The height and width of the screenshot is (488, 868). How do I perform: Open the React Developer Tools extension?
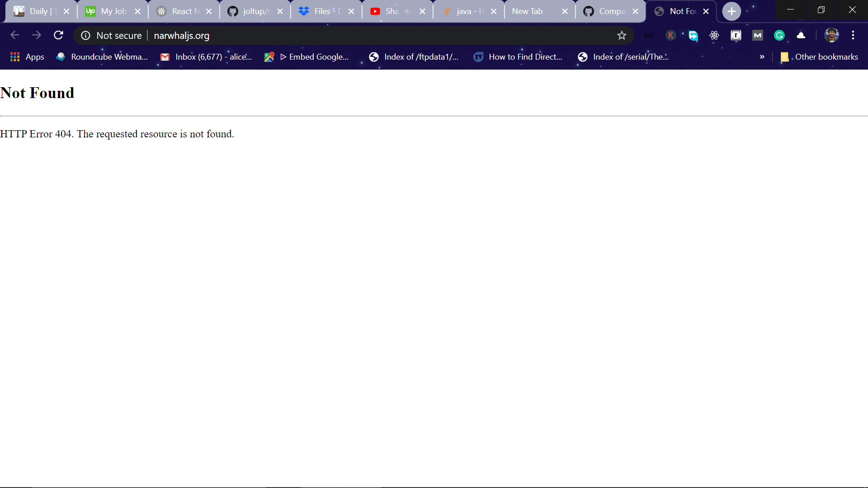click(x=714, y=35)
